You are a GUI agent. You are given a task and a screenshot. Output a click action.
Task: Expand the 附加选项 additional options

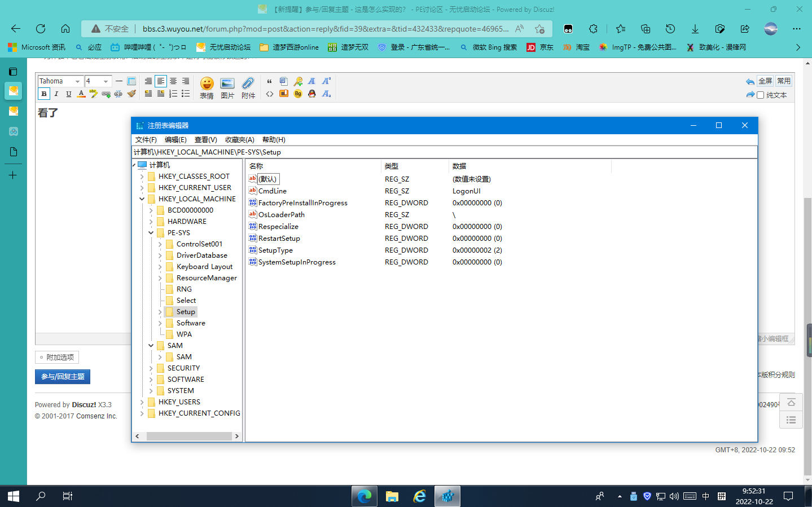[57, 357]
